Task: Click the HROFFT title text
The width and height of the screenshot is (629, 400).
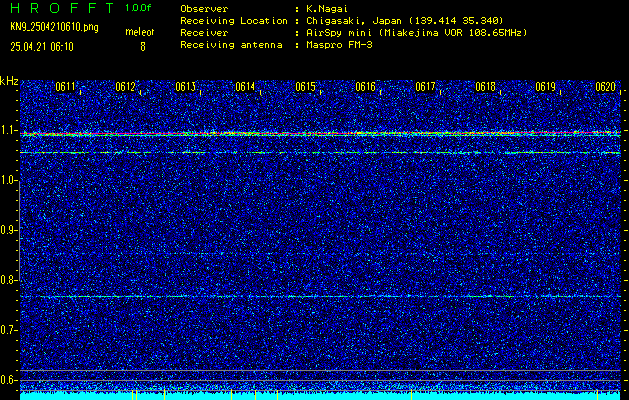Action: [62, 8]
